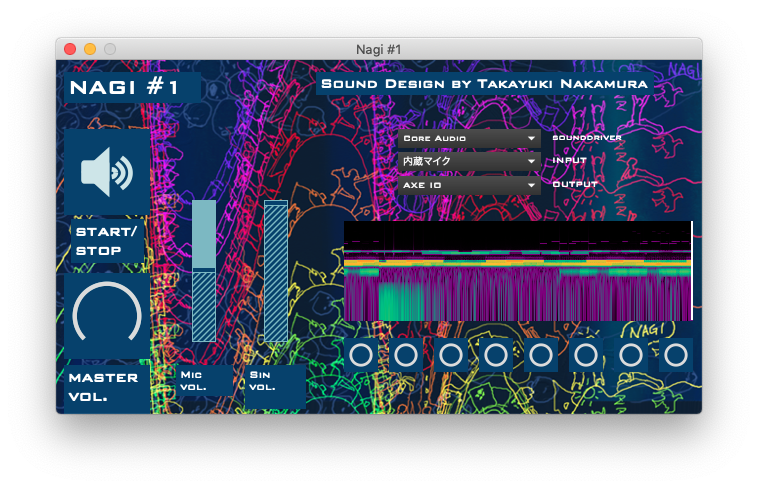This screenshot has height=488, width=758.
Task: Click the spectrogram display
Action: tap(518, 271)
